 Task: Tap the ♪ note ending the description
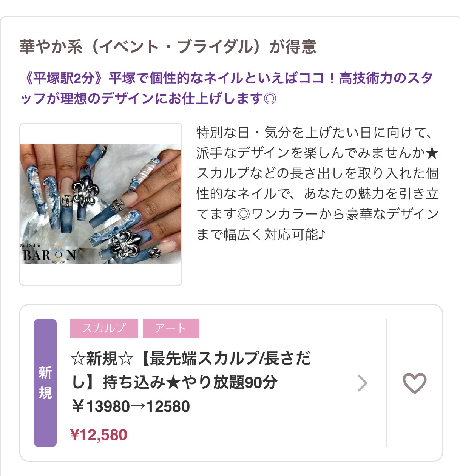tap(321, 235)
